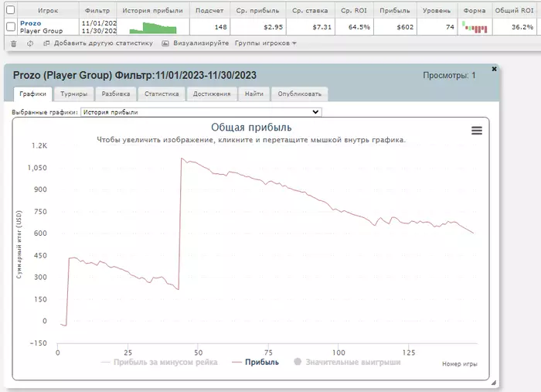Sort by Подсчет column header
Screen dimensions: 541x392
[x=209, y=10]
